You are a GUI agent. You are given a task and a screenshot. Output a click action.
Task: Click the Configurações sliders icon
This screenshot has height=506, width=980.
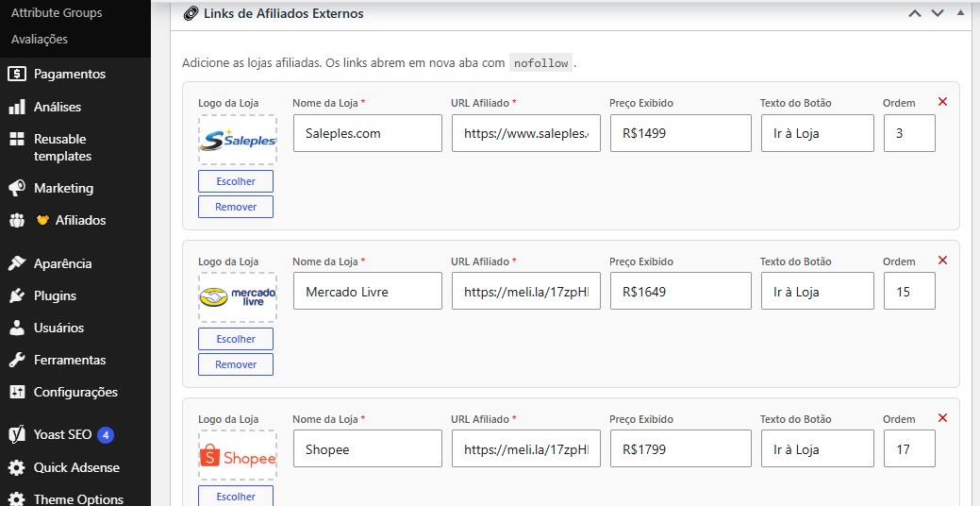click(17, 392)
